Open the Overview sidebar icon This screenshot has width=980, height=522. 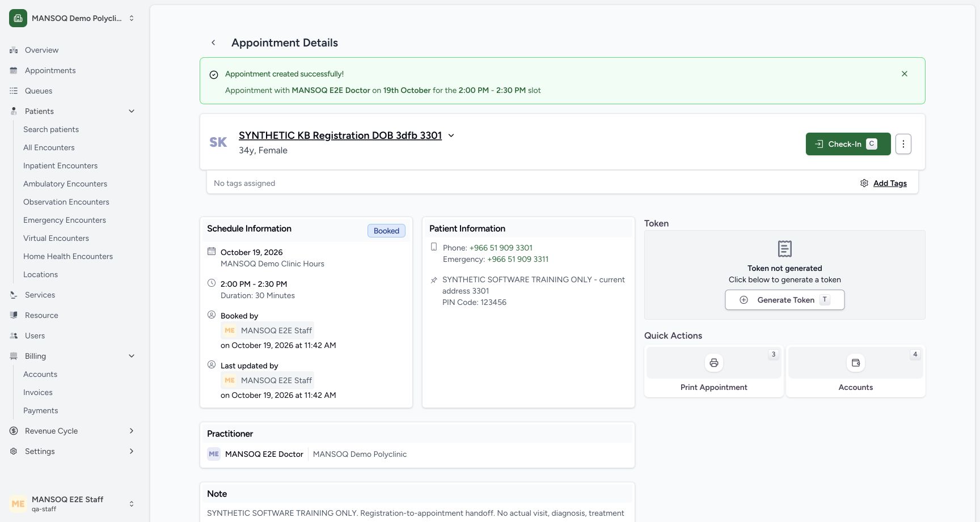(x=14, y=50)
